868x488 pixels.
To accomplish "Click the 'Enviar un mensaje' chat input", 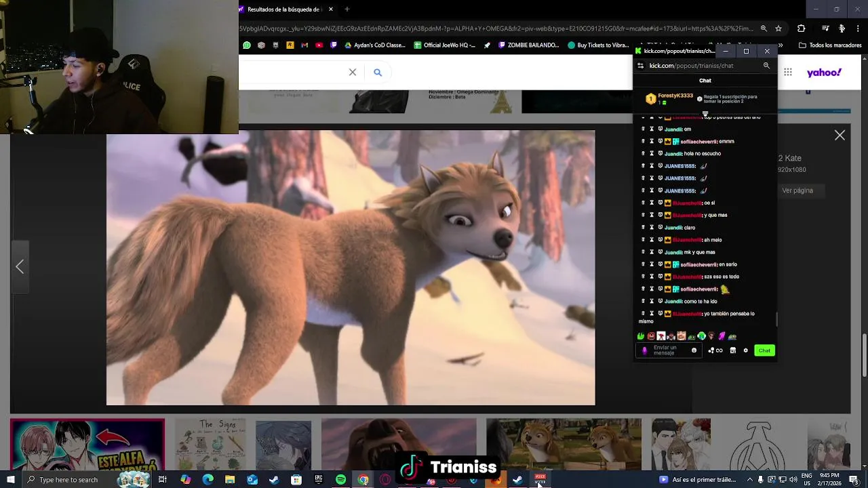I will [x=668, y=350].
